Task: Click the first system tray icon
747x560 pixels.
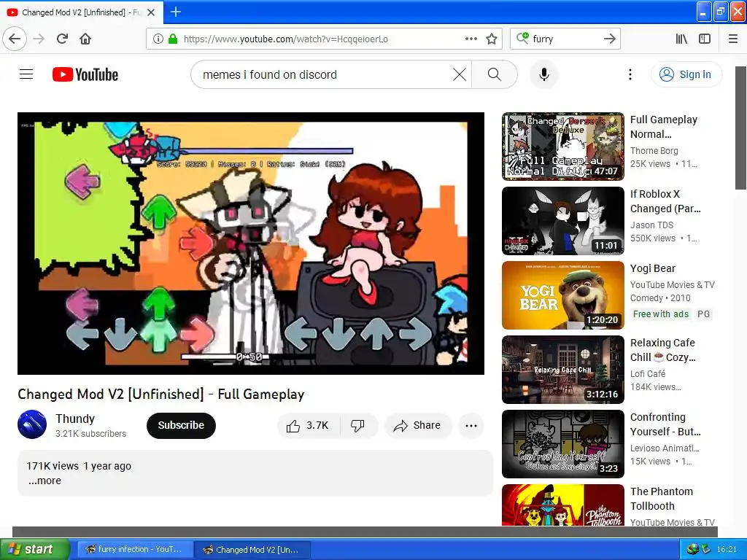Action: [x=693, y=549]
